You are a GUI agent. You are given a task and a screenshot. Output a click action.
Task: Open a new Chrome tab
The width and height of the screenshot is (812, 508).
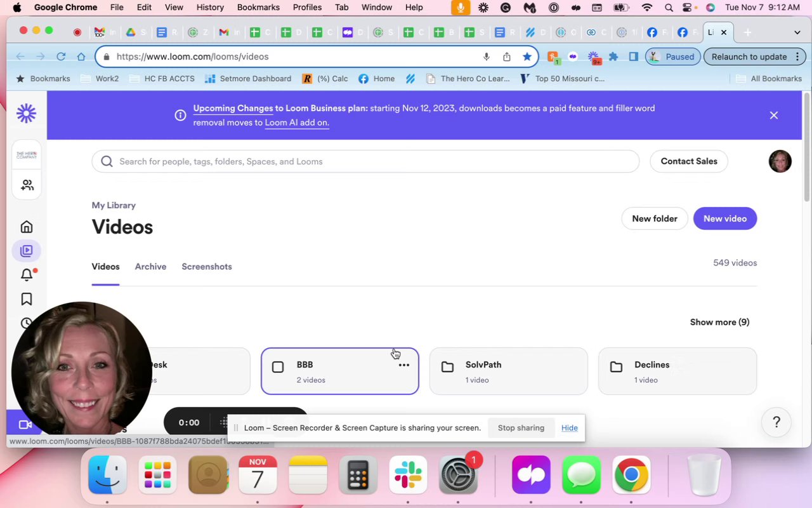(x=747, y=32)
